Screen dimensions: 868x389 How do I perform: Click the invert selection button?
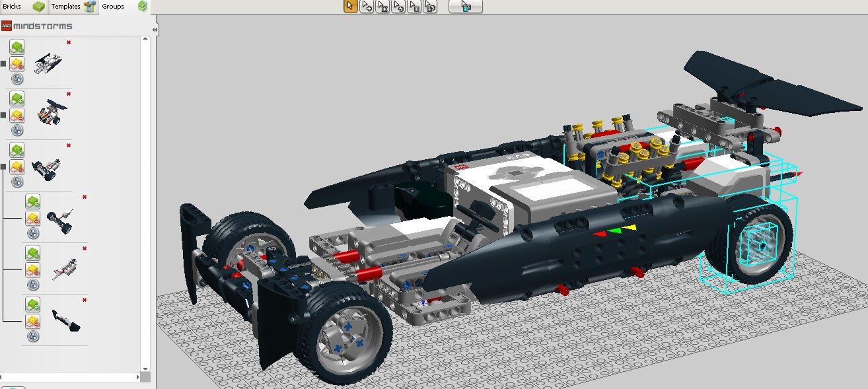466,7
